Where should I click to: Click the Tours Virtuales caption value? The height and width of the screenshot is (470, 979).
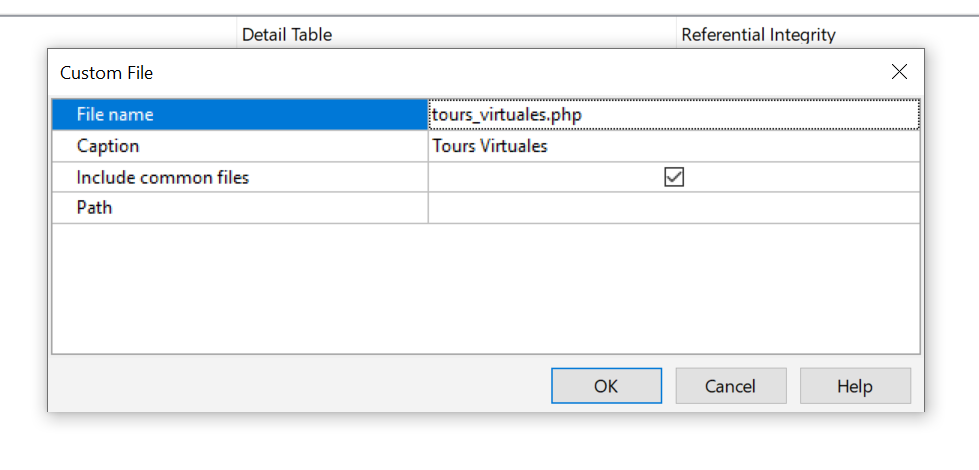click(x=672, y=146)
